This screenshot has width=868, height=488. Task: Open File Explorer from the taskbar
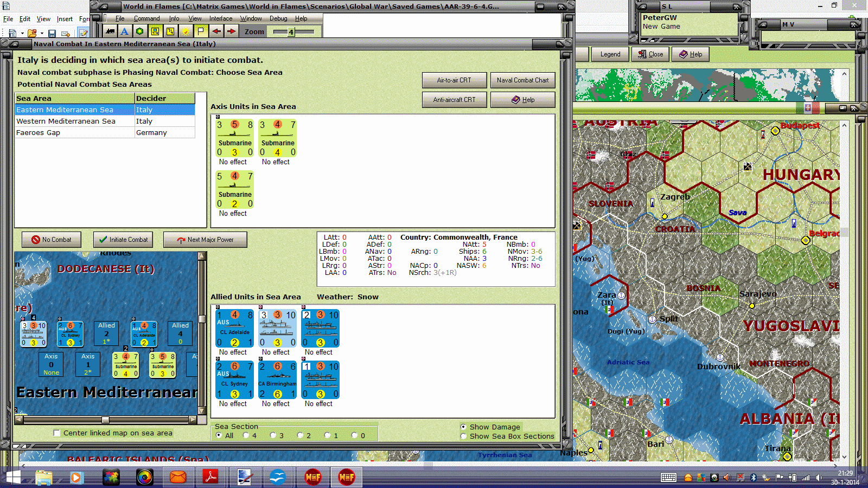44,477
